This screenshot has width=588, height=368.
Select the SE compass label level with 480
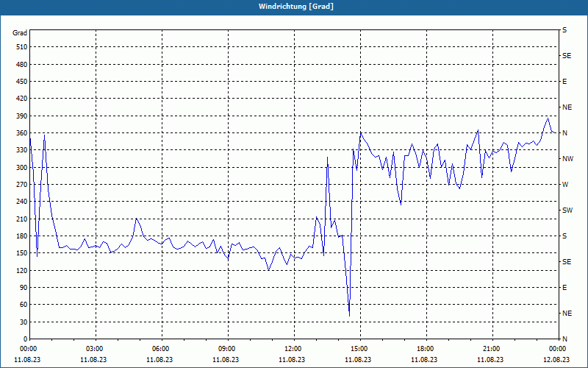click(567, 56)
